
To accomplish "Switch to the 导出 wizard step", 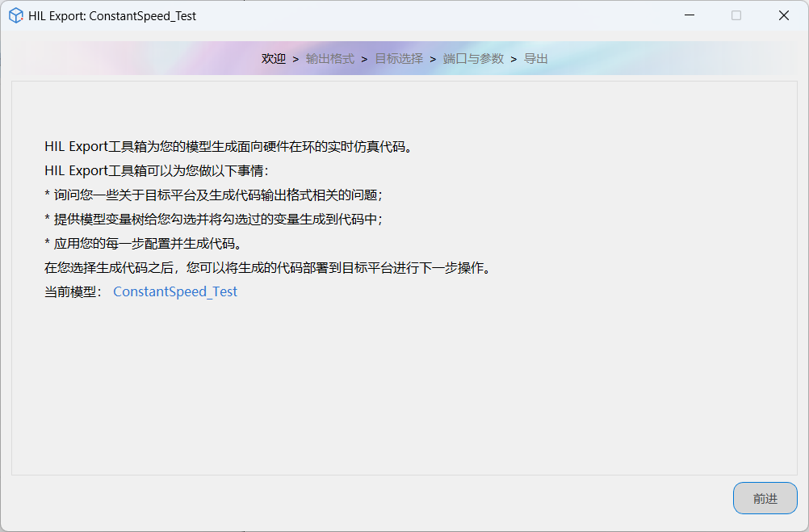I will 536,59.
